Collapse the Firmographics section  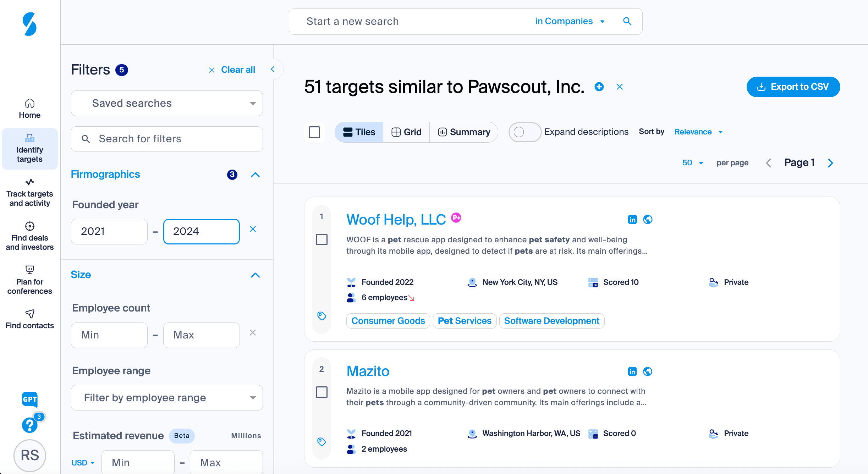pyautogui.click(x=255, y=175)
